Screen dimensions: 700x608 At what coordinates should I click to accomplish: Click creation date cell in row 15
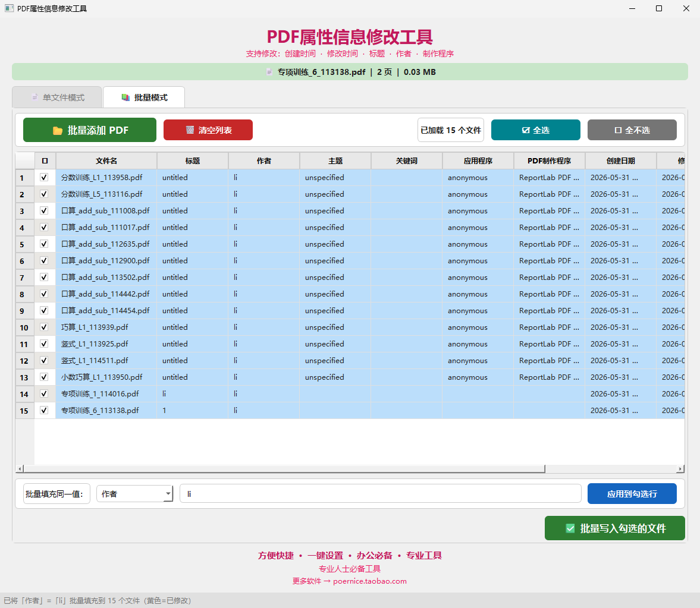(621, 411)
